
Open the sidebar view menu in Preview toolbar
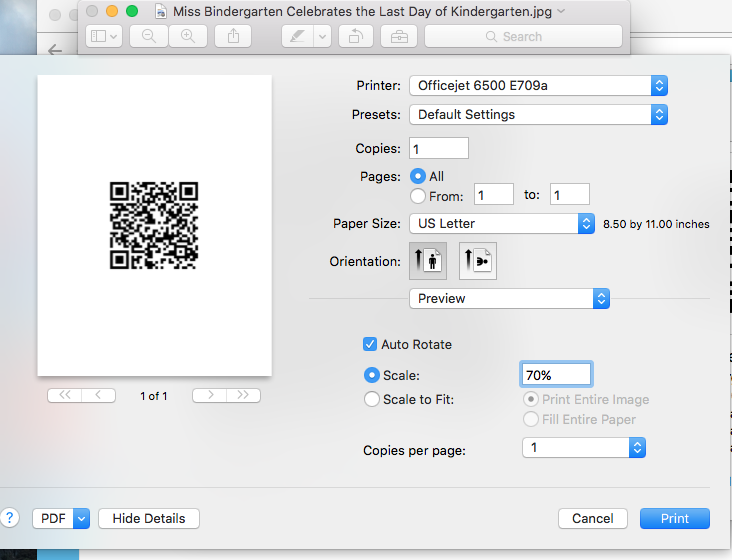[104, 36]
